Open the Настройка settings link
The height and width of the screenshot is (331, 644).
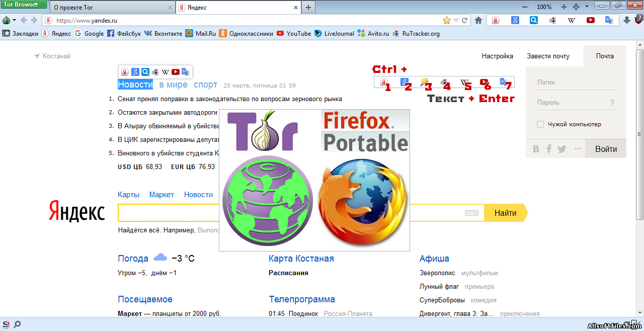(x=497, y=56)
